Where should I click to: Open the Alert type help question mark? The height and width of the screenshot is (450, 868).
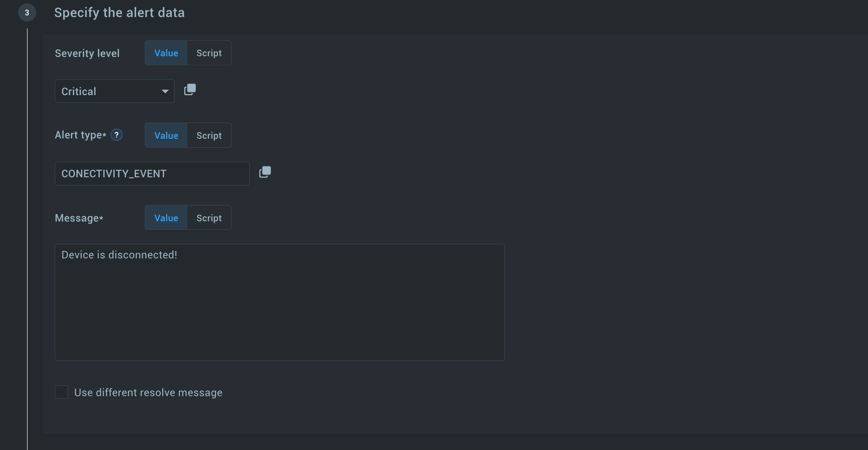[x=117, y=135]
